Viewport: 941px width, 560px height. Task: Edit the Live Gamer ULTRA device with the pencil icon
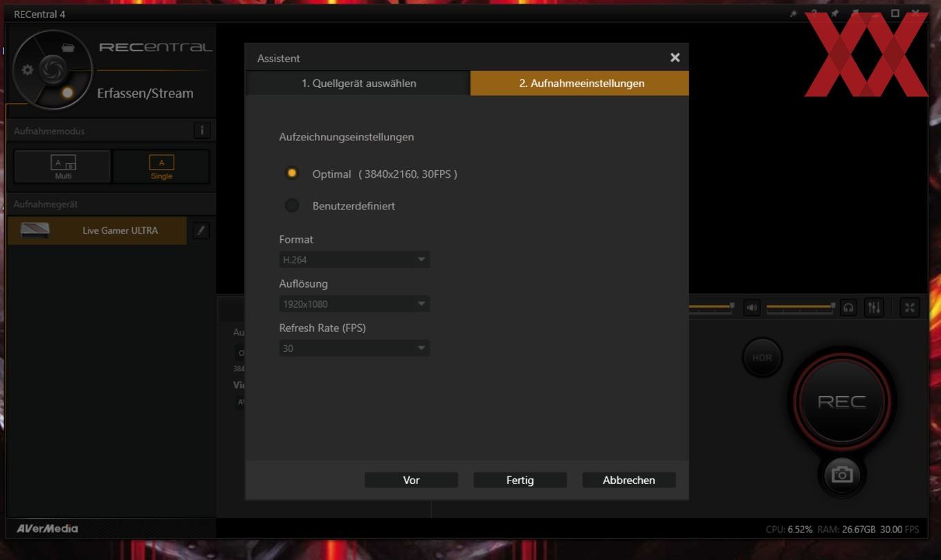(201, 231)
